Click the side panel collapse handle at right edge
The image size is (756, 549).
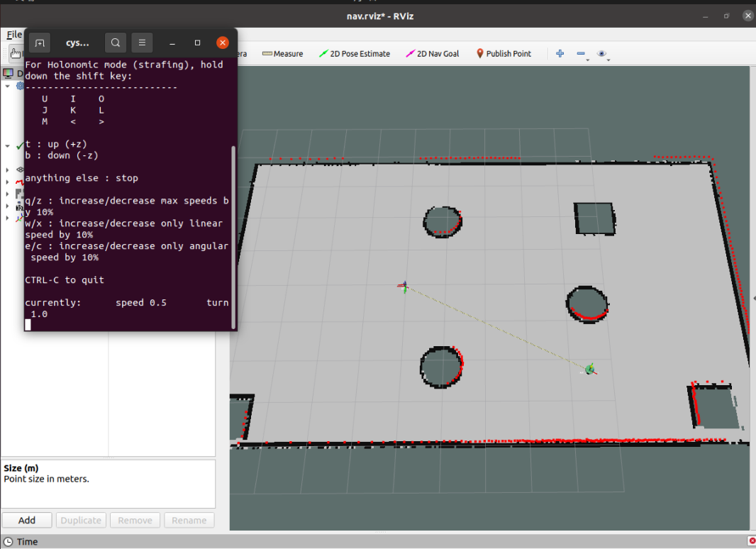[x=754, y=299]
